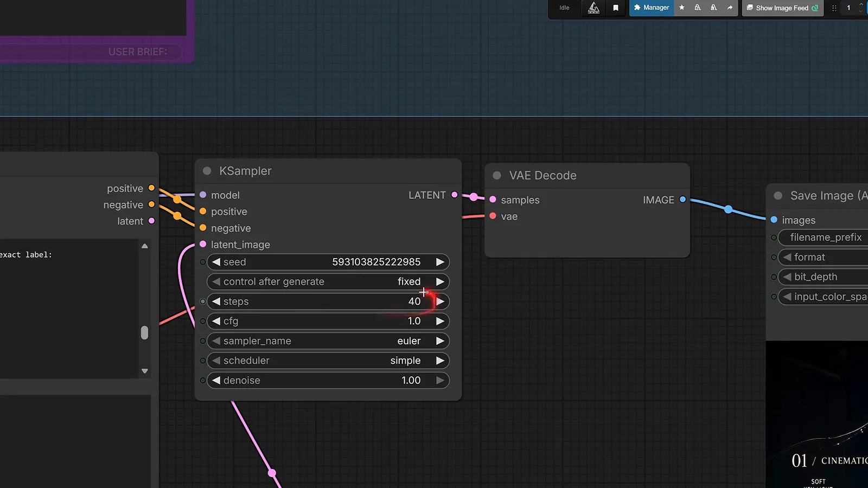The width and height of the screenshot is (868, 488).
Task: Click the KSampler model input socket
Action: [x=203, y=195]
